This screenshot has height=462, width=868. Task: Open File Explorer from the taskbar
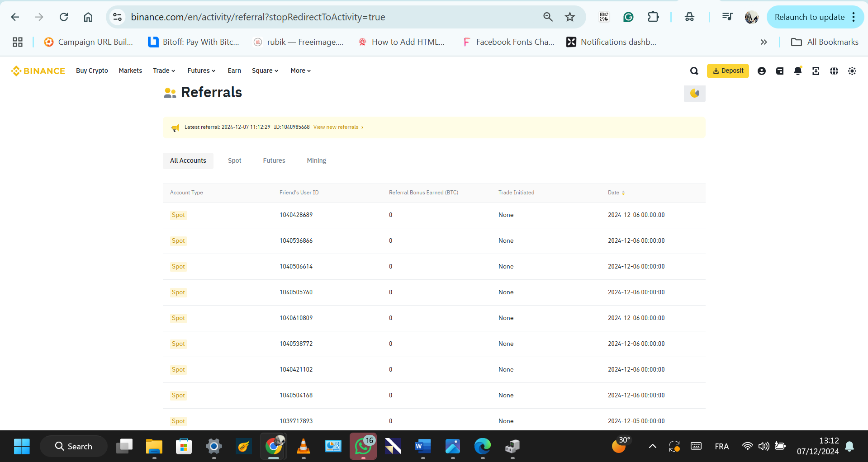point(154,447)
